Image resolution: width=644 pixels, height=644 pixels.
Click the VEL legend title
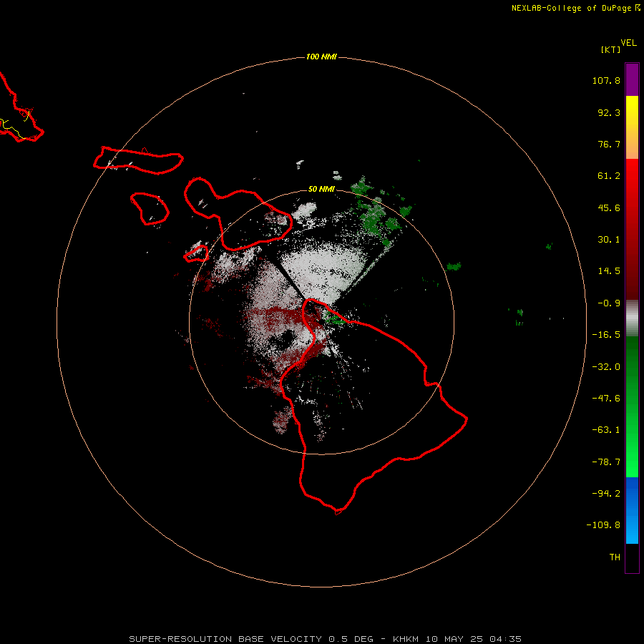[x=628, y=43]
